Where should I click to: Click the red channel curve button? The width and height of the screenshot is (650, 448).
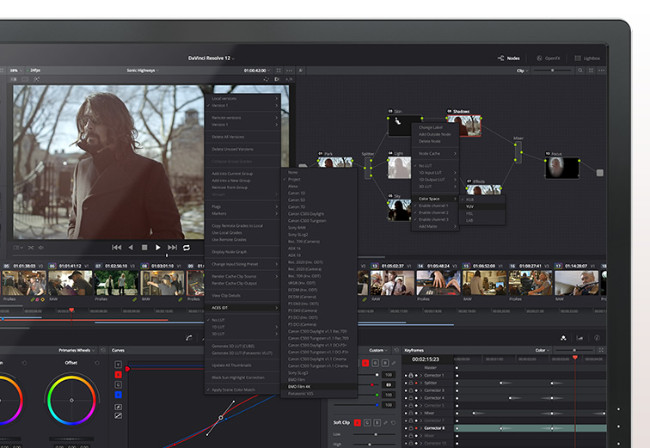tap(118, 375)
